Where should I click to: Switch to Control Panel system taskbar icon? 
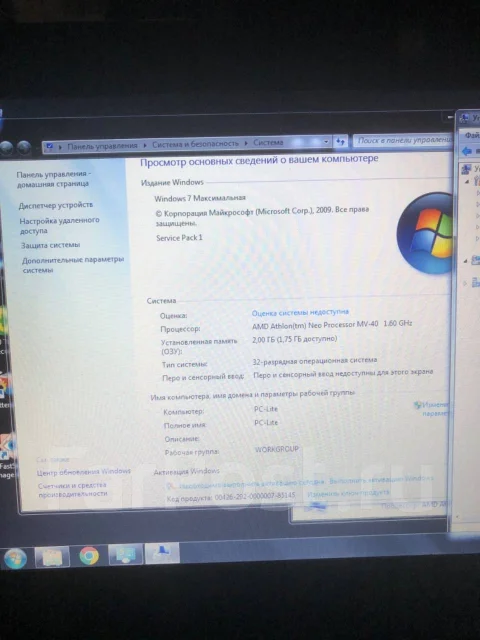tap(125, 554)
